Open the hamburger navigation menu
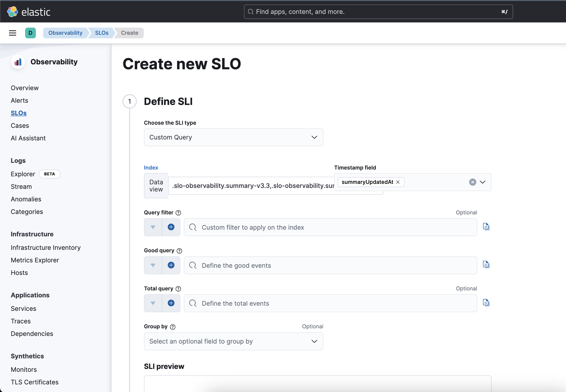The image size is (566, 392). (13, 33)
